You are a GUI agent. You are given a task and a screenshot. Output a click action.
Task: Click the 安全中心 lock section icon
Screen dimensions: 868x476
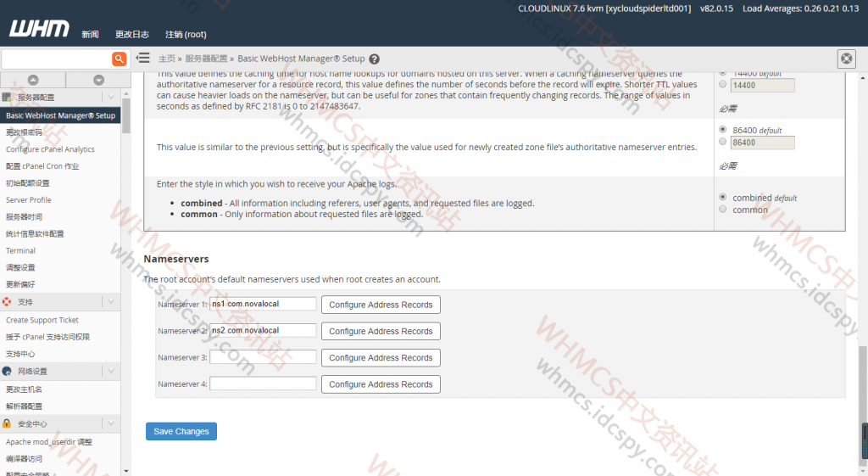tap(7, 423)
